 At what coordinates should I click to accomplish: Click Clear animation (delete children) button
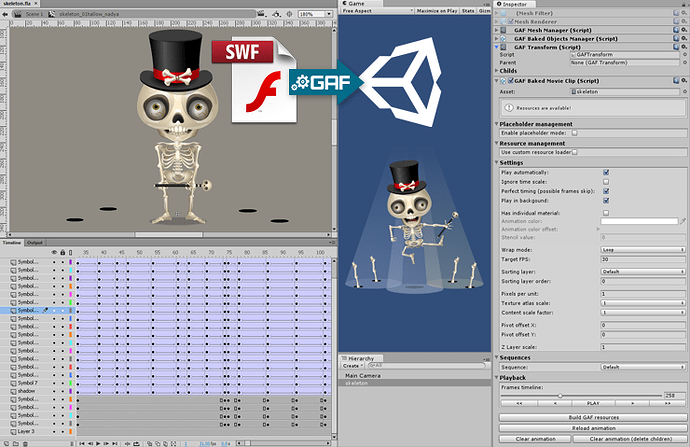point(631,439)
